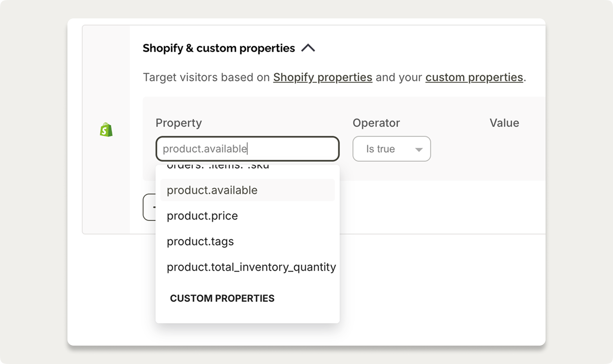Select the partially visible orders items sku option
The image size is (613, 364).
coord(218,167)
